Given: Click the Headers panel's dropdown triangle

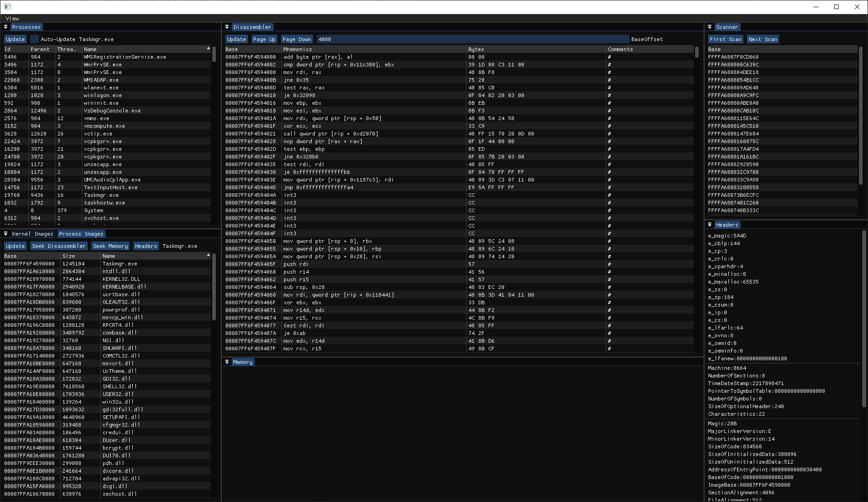Looking at the screenshot, I should click(710, 225).
